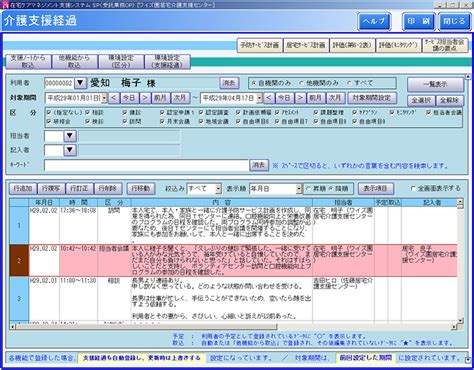The width and height of the screenshot is (474, 370).
Task: Click 全選択 to check all categories
Action: pos(421,100)
